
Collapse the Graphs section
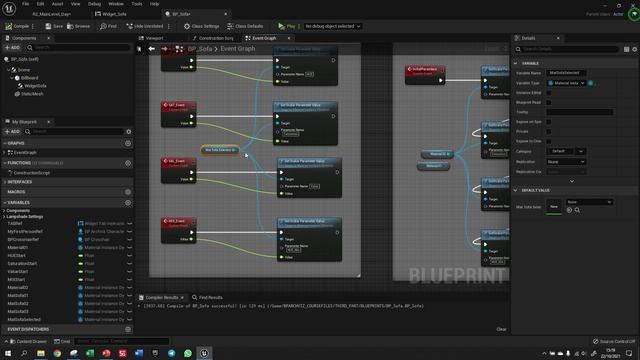point(4,143)
